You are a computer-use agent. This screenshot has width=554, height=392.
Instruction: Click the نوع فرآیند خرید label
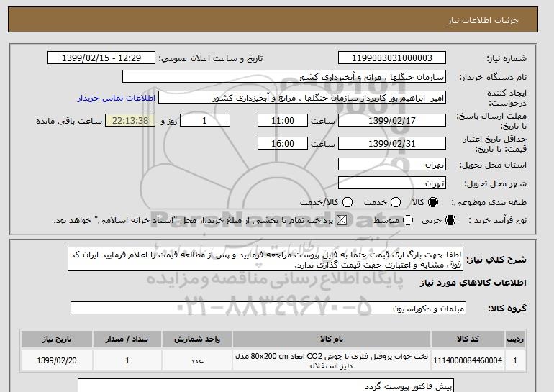[x=497, y=220]
